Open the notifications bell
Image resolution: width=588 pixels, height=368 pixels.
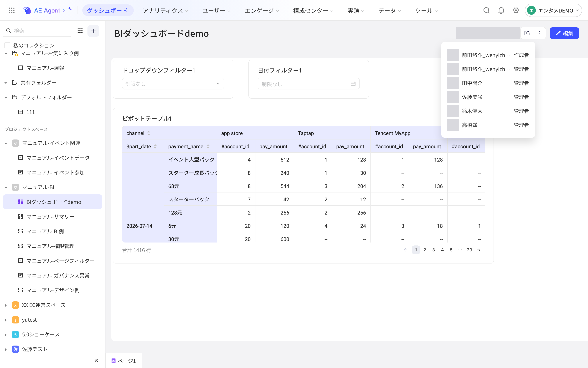coord(501,10)
